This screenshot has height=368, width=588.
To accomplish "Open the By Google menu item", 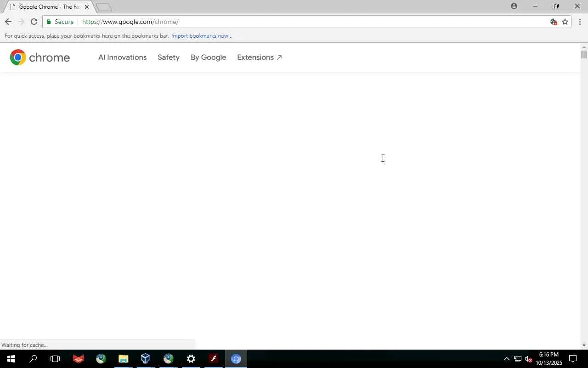I will click(x=208, y=57).
